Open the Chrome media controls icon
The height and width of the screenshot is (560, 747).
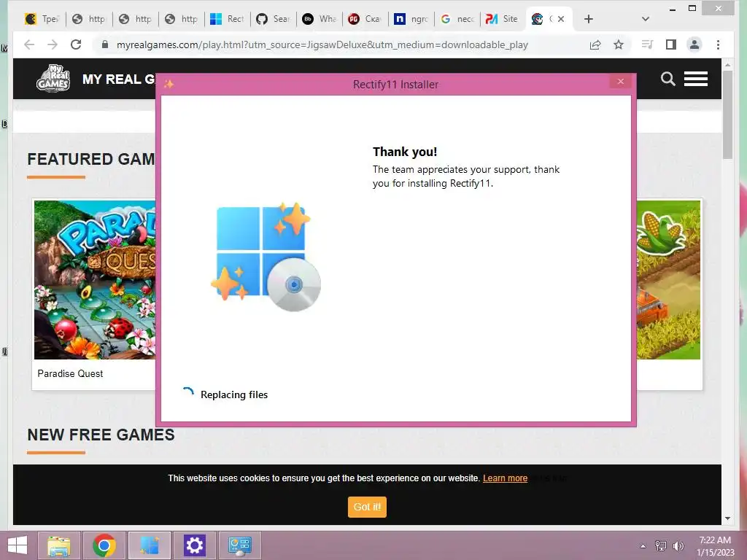[647, 44]
